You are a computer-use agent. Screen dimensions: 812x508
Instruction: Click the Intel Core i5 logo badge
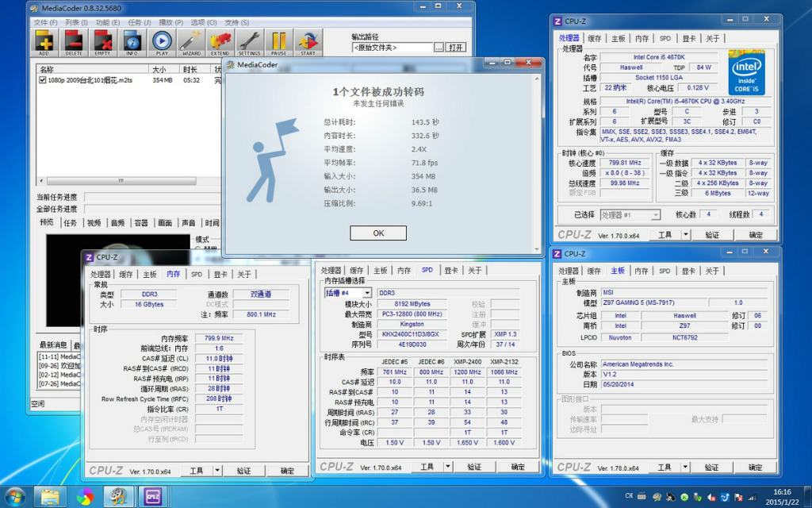(746, 72)
